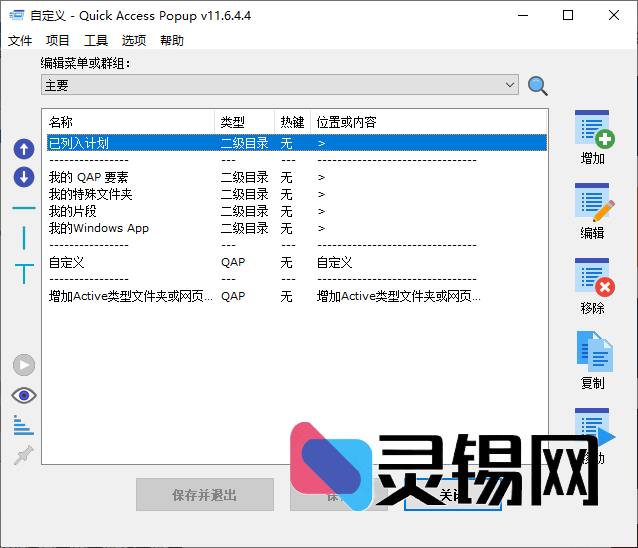Click the 复制 copy favorite icon
This screenshot has width=638, height=548.
pyautogui.click(x=594, y=352)
